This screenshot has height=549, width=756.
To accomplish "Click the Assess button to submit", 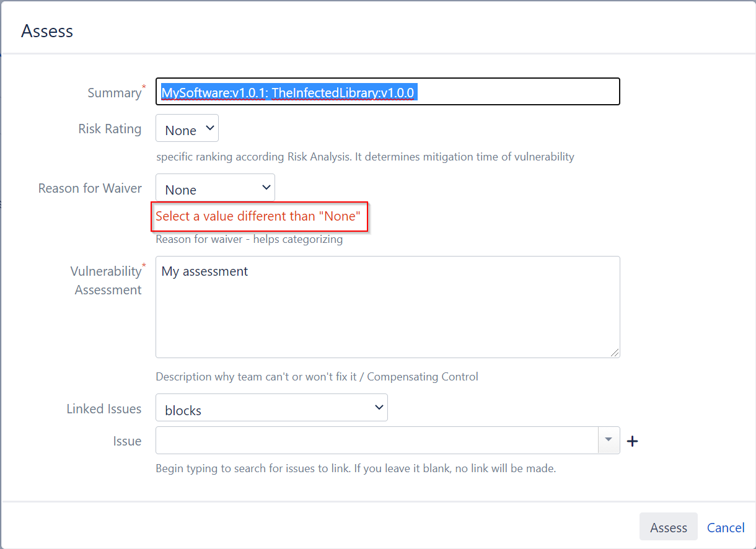I will tap(668, 527).
